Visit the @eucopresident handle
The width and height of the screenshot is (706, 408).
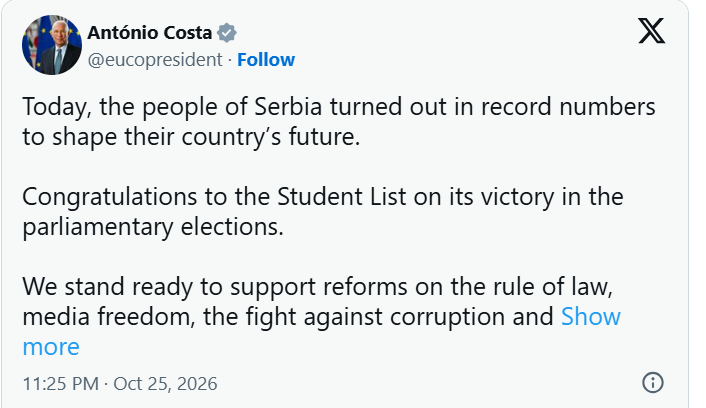(x=155, y=59)
